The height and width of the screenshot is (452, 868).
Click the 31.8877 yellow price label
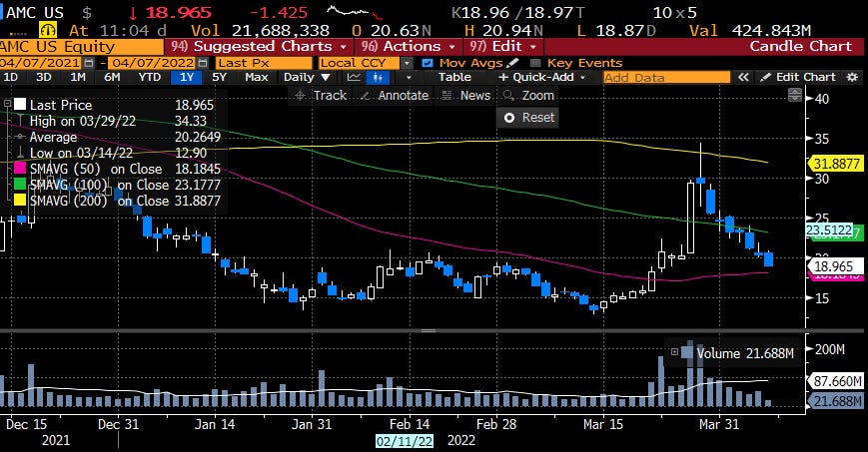tap(836, 164)
